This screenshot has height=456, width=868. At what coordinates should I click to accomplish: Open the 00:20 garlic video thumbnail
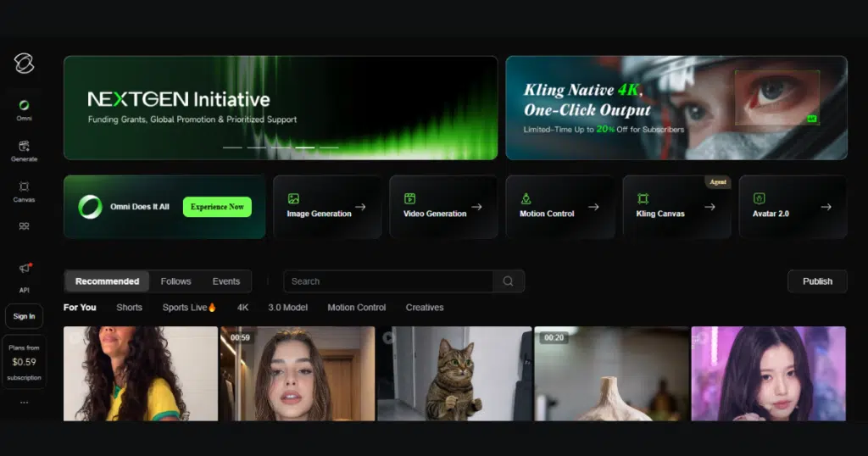612,374
